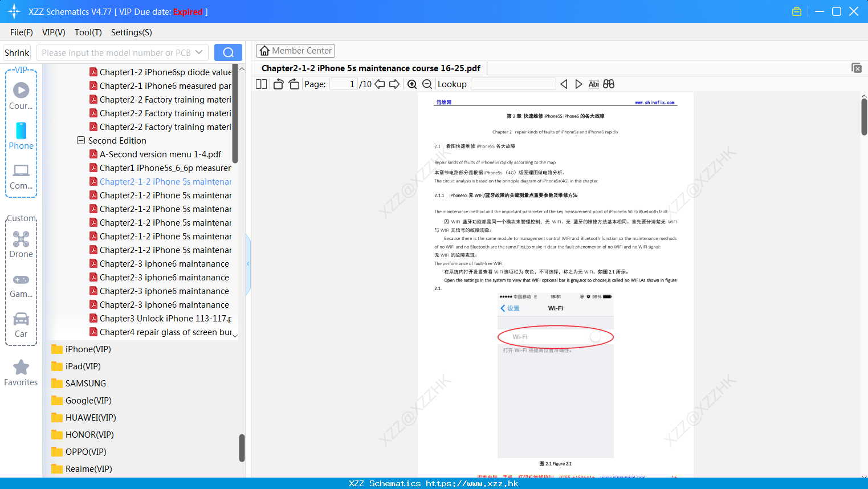Collapse the Second Edition folder
The width and height of the screenshot is (868, 489).
click(x=81, y=140)
